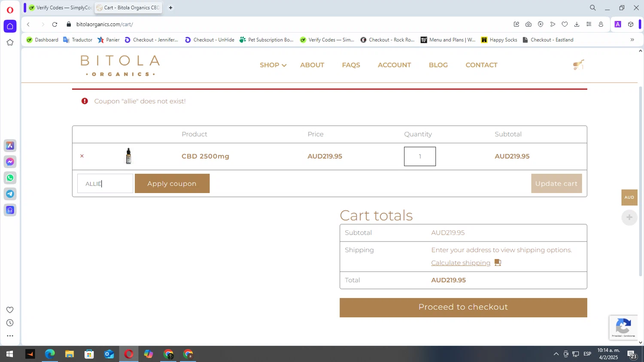Open the AUD currency switcher tab
This screenshot has height=362, width=644.
629,197
